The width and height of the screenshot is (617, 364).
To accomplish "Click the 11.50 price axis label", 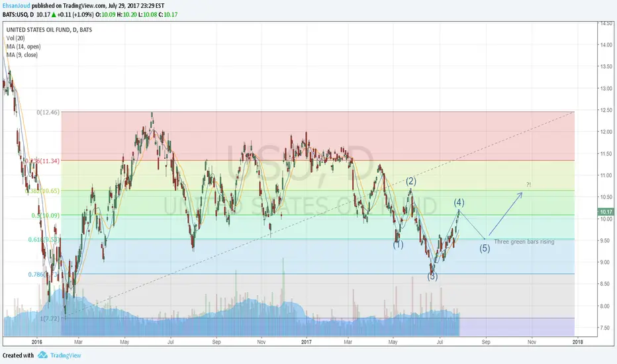I will point(606,154).
